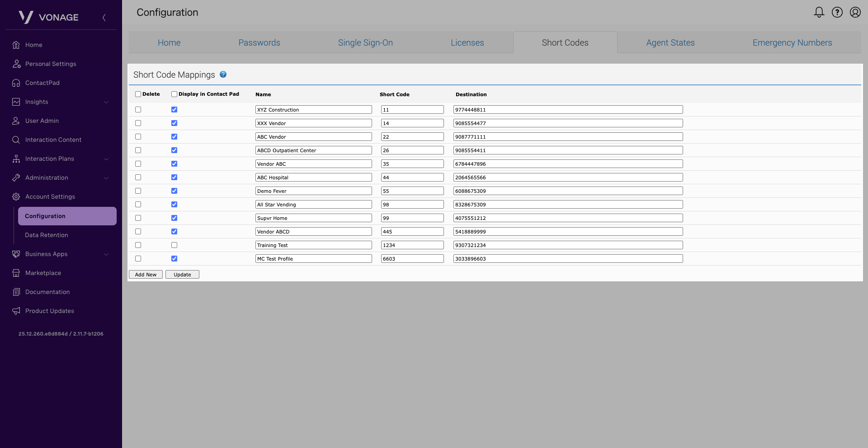Click the Short Code Mappings info icon
The image size is (868, 448).
(223, 75)
